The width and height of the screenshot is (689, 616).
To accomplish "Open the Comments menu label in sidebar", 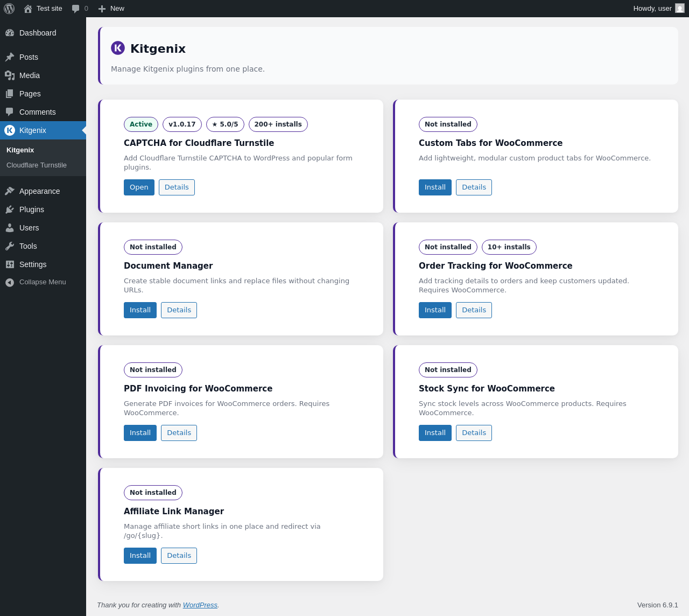I will 38,112.
